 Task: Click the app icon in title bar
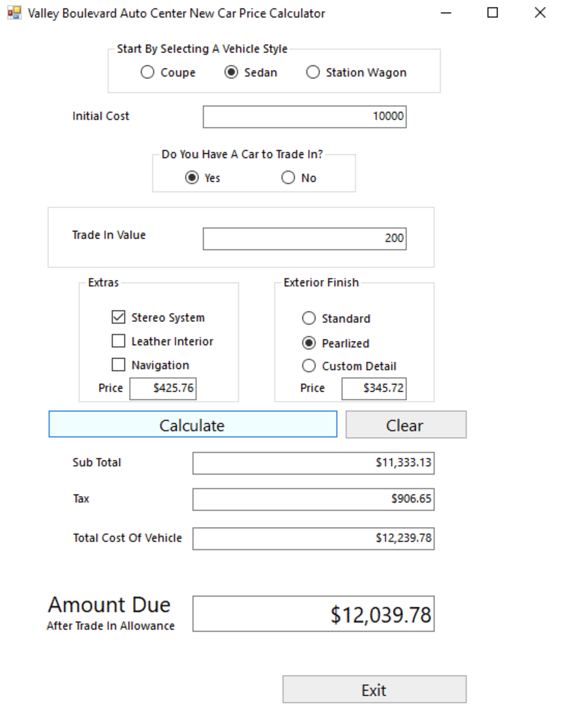(x=14, y=13)
